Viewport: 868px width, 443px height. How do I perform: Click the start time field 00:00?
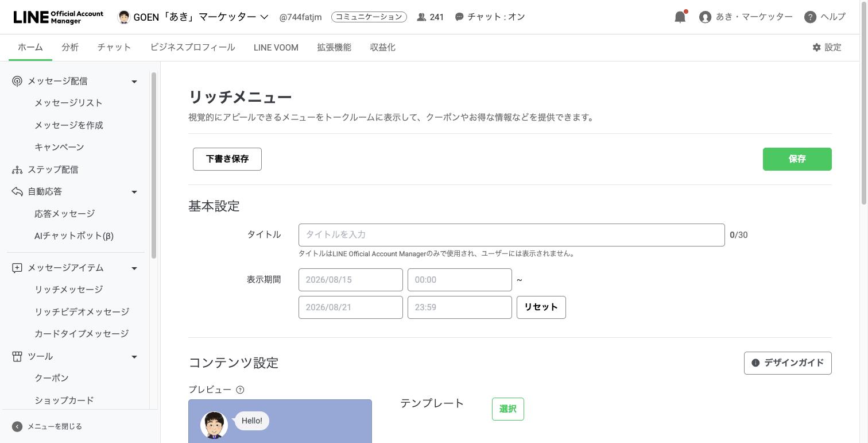pos(460,280)
